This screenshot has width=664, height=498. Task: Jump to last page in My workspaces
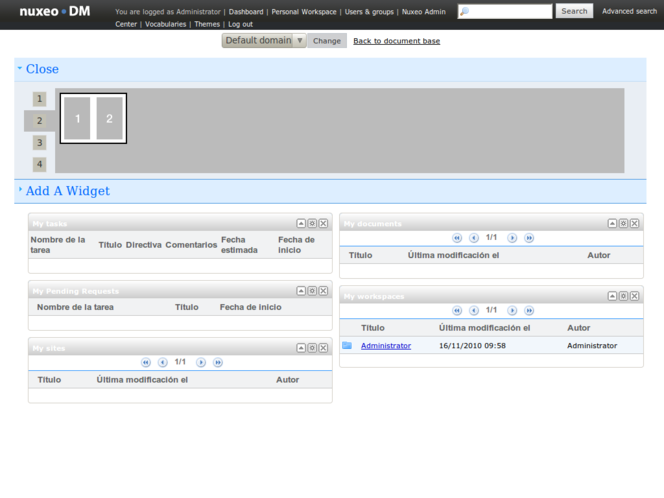pos(529,311)
